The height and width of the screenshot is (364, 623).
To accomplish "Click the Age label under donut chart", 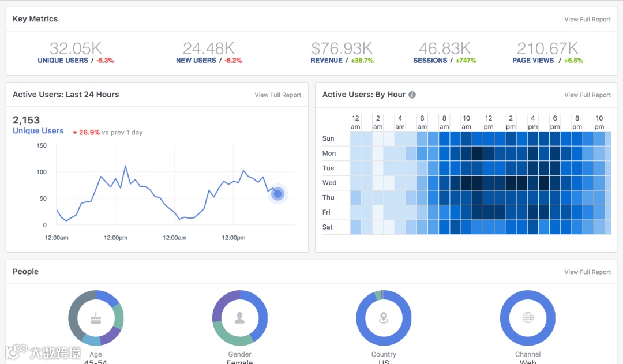I will pyautogui.click(x=95, y=354).
